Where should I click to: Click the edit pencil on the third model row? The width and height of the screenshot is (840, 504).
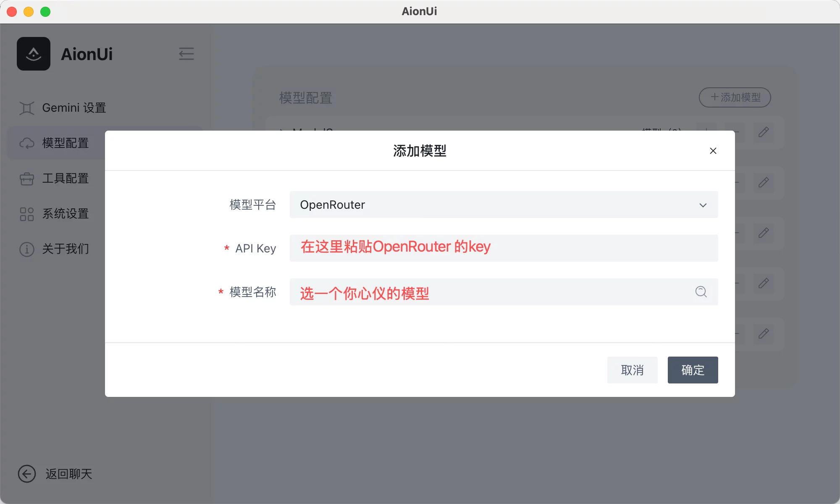(764, 233)
